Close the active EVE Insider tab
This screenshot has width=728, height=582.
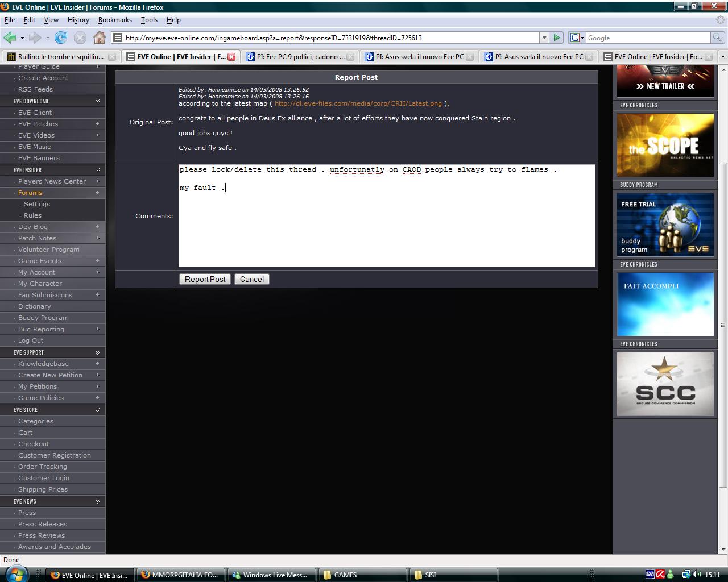pos(231,57)
